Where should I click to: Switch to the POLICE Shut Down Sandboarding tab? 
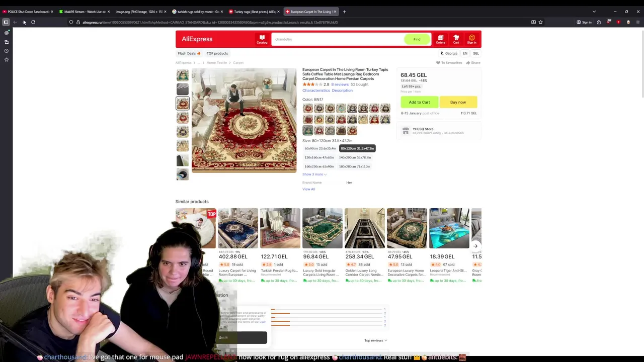pos(28,12)
